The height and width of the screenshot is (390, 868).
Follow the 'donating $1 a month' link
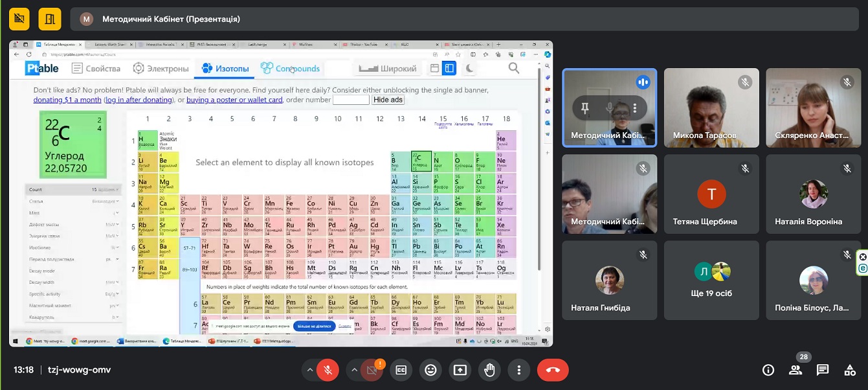coord(67,100)
